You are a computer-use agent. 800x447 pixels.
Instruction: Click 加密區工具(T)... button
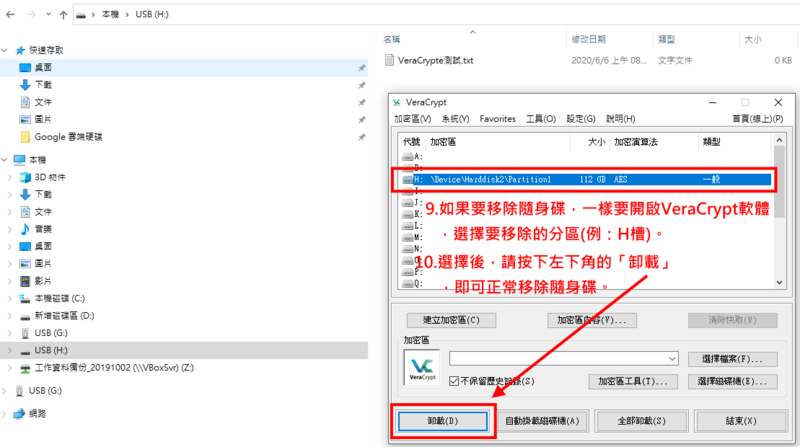[633, 381]
